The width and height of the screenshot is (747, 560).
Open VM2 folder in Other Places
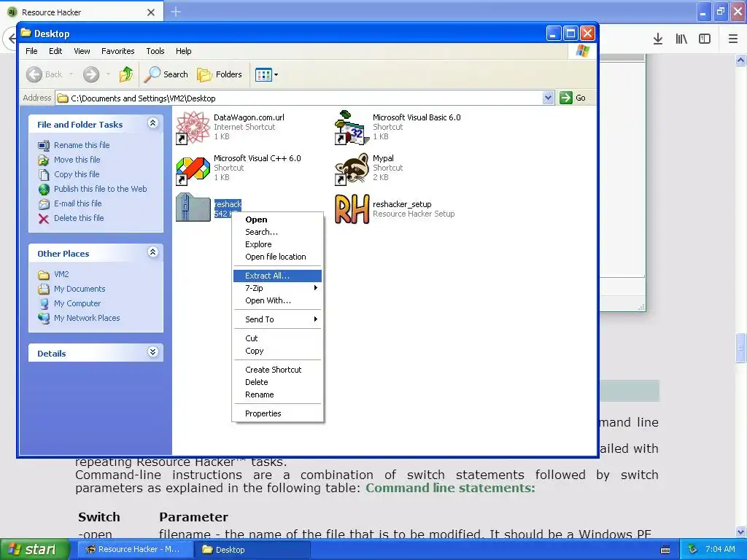(61, 274)
